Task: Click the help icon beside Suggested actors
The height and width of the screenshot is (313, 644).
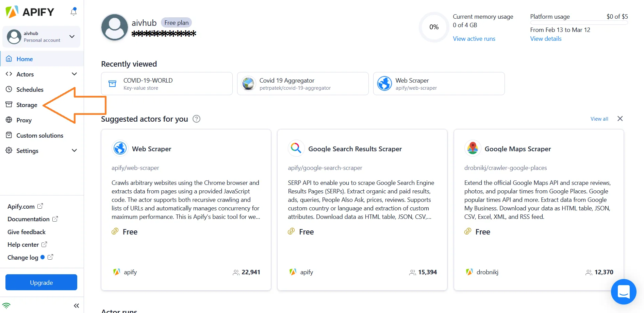Action: (196, 119)
